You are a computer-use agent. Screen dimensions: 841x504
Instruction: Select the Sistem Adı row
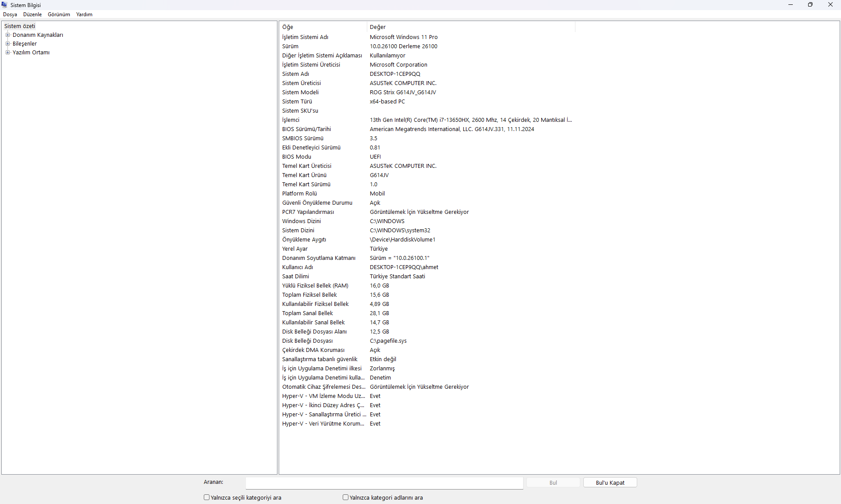[427, 74]
